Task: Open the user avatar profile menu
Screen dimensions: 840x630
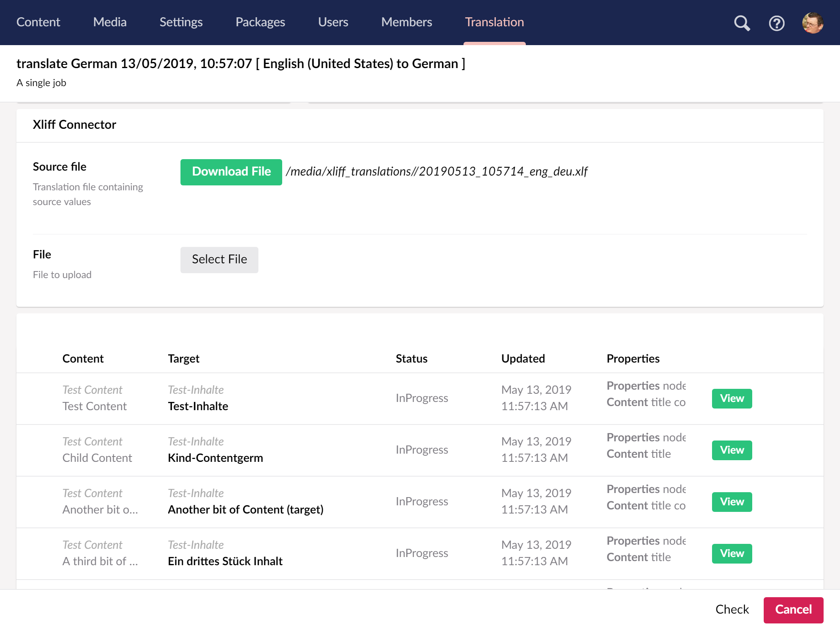Action: [812, 23]
